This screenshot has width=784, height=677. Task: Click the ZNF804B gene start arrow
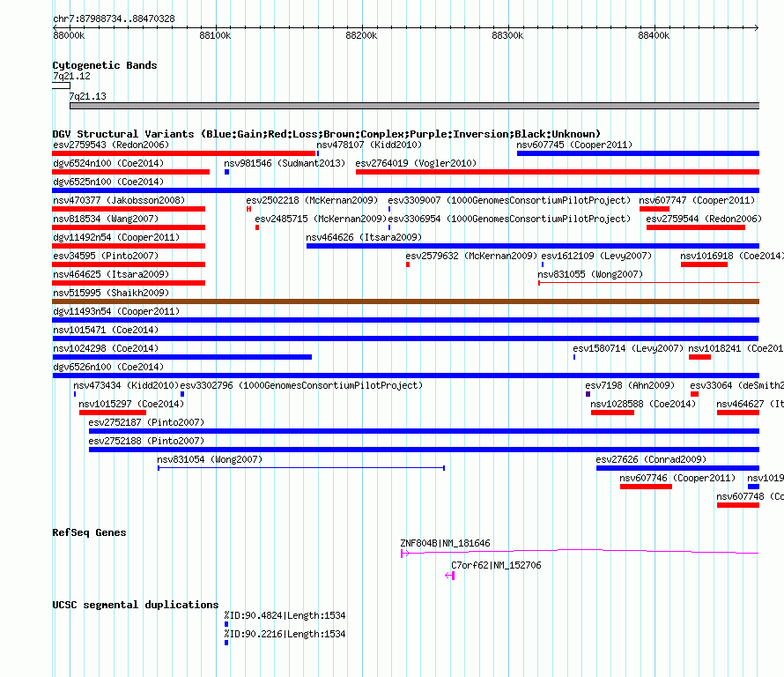[404, 554]
